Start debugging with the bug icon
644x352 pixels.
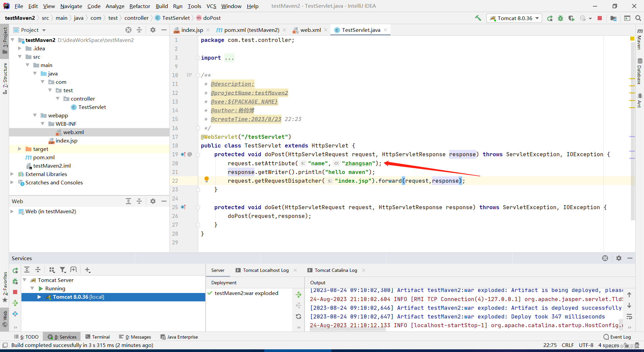560,18
